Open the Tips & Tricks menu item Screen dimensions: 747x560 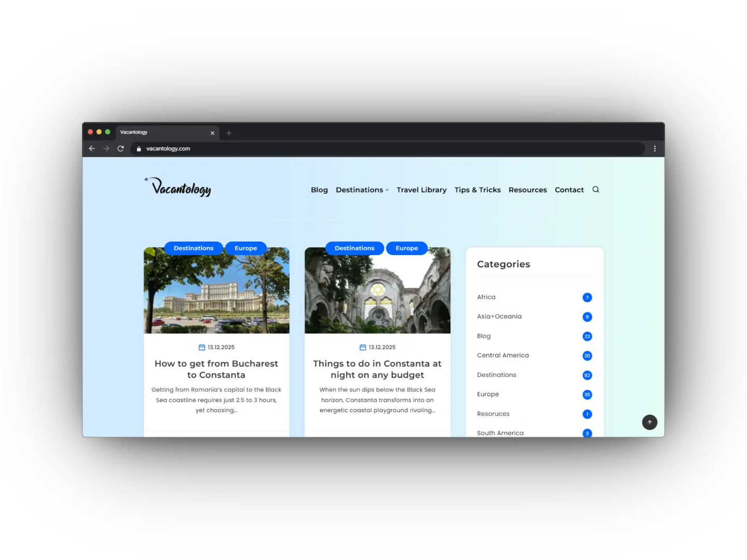pyautogui.click(x=477, y=190)
